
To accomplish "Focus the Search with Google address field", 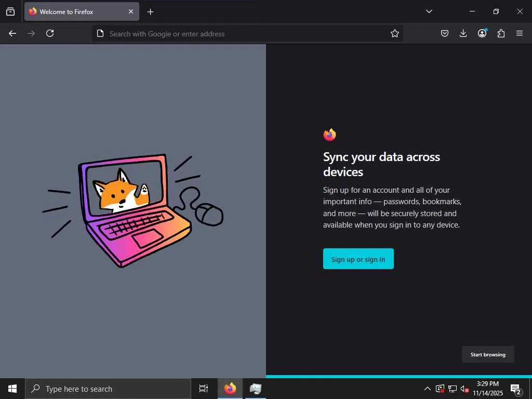I will coord(248,34).
